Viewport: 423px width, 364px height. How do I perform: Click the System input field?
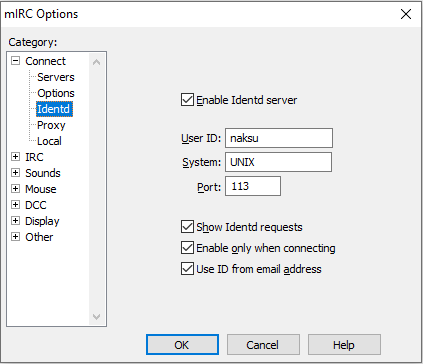click(278, 162)
